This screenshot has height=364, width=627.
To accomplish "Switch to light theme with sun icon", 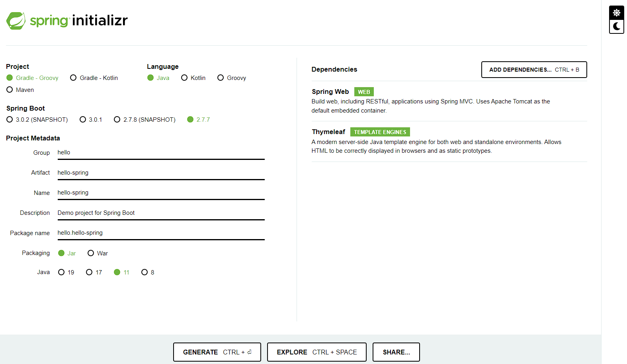I will (x=616, y=13).
